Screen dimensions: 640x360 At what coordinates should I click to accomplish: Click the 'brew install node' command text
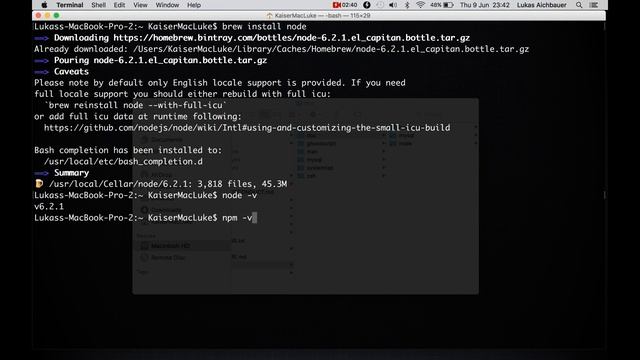pos(264,27)
